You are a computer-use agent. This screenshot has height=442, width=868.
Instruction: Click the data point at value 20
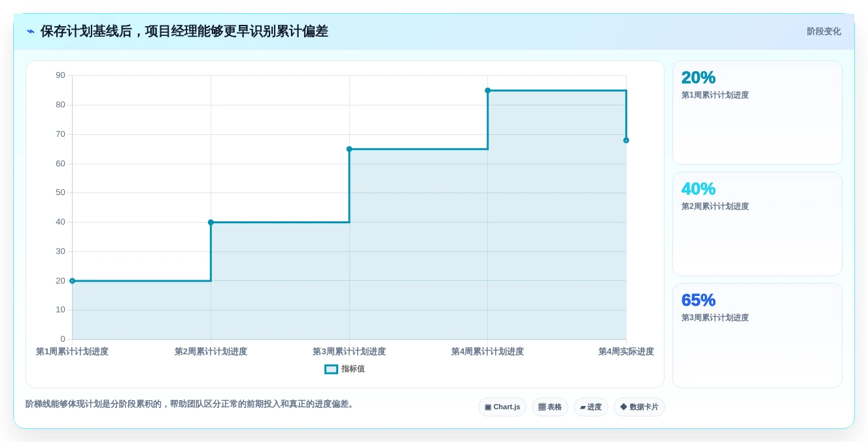tap(73, 281)
